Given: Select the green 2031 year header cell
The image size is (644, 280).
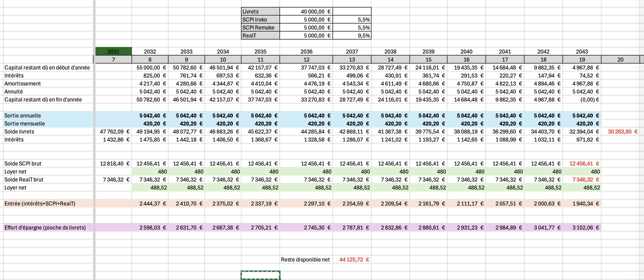Looking at the screenshot, I should click(113, 51).
